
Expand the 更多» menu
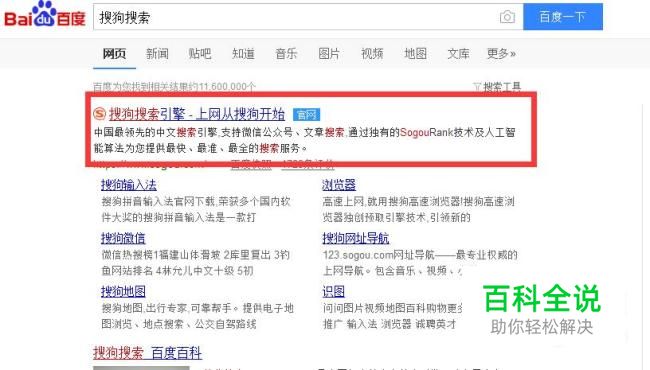(x=501, y=53)
